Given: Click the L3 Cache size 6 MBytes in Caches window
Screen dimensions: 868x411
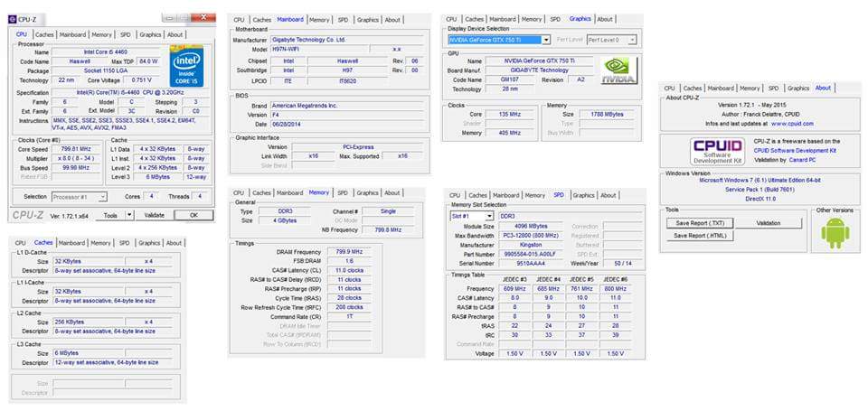Looking at the screenshot, I should (88, 353).
